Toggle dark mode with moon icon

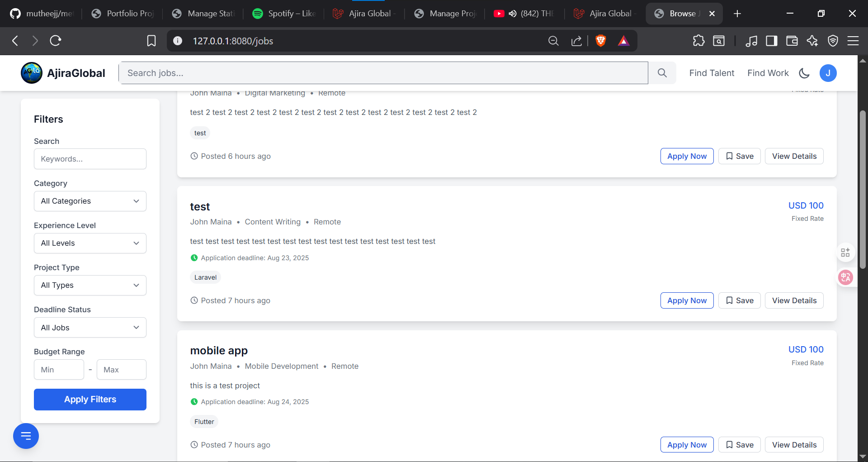click(804, 73)
